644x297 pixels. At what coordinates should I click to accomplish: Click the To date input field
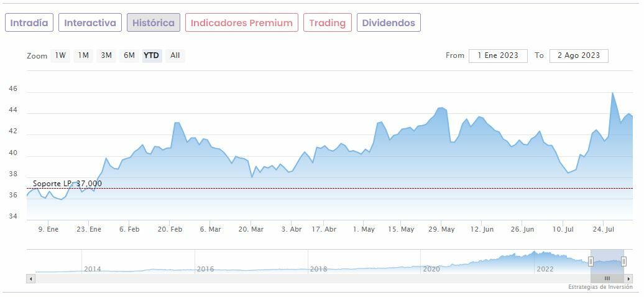click(x=579, y=55)
